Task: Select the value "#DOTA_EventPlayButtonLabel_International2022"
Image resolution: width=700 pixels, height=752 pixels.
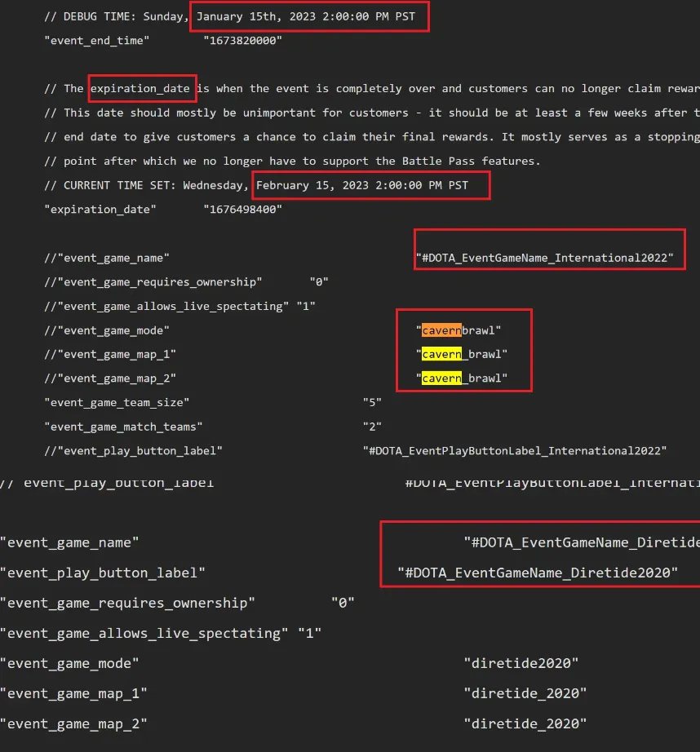Action: pyautogui.click(x=515, y=451)
